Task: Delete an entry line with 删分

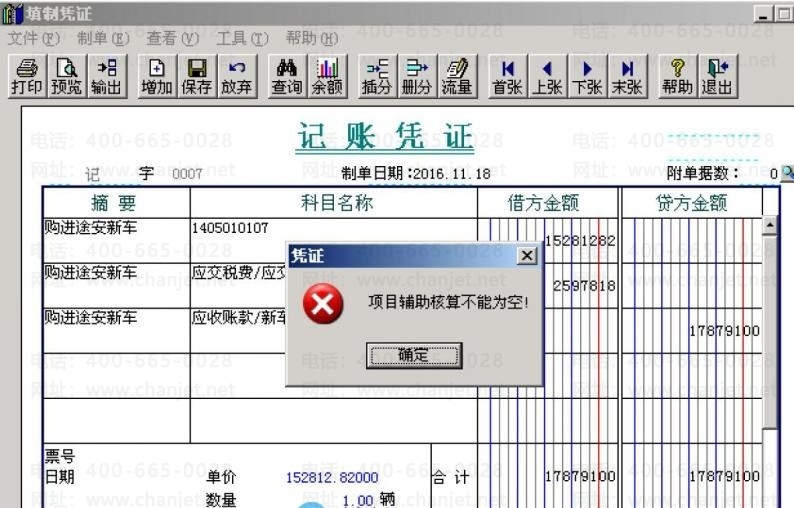Action: click(417, 76)
